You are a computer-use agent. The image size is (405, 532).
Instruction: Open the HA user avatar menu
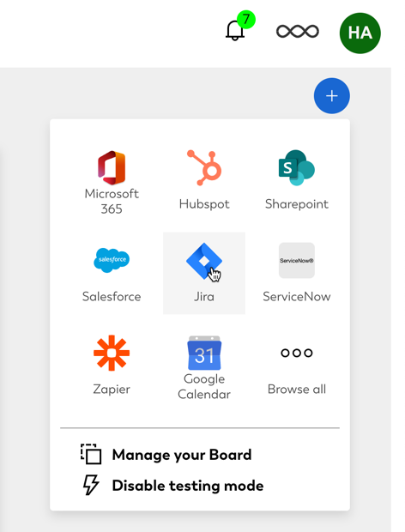point(360,33)
